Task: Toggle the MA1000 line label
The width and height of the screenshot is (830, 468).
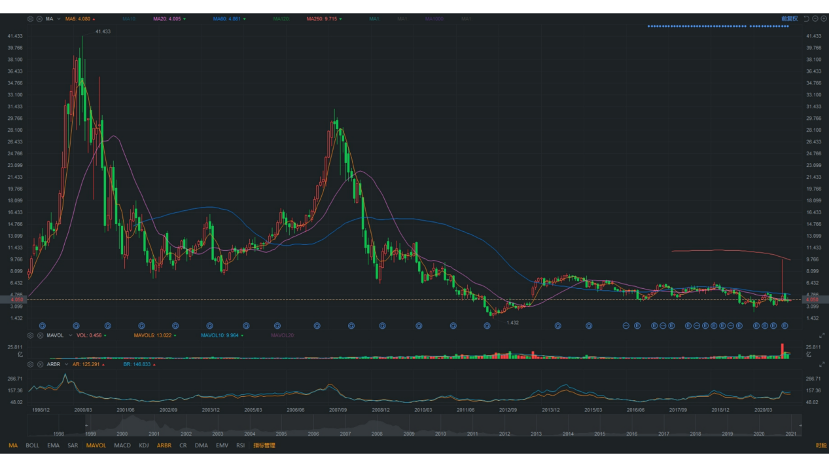Action: [434, 19]
